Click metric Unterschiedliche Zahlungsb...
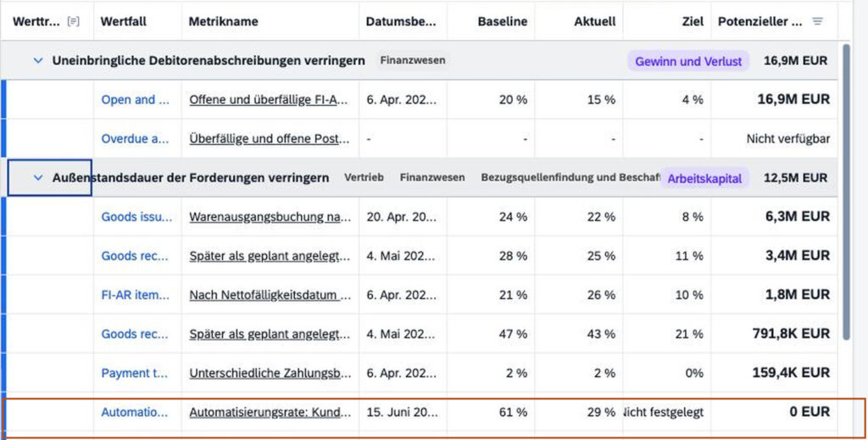Image resolution: width=868 pixels, height=440 pixels. coord(270,373)
